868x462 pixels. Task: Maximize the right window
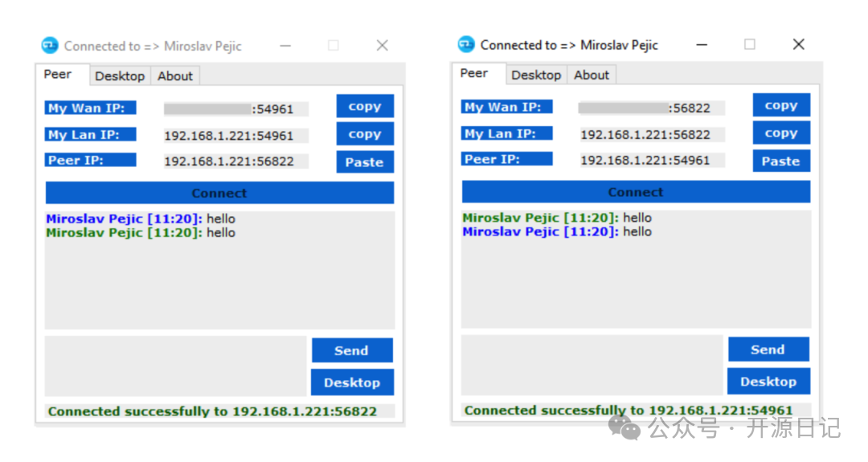(x=749, y=44)
